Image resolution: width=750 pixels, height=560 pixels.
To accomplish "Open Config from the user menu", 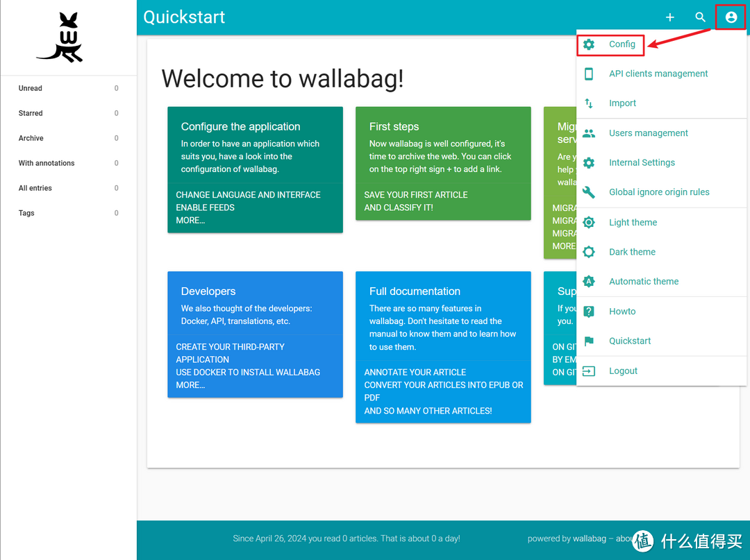I will pyautogui.click(x=622, y=44).
